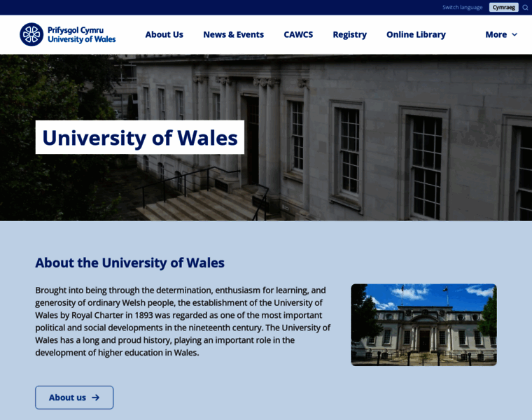Click the 'University of Wales' hero title
The width and height of the screenshot is (532, 420).
coord(140,137)
